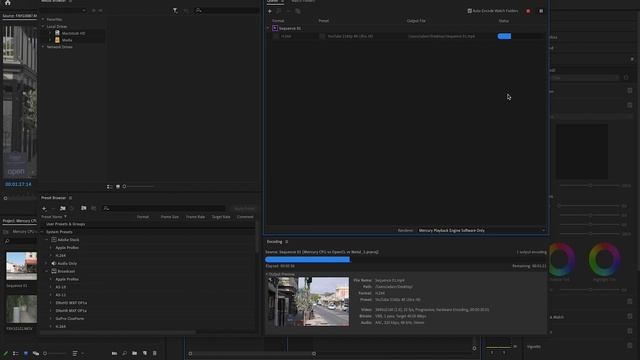640x360 pixels.
Task: Sort by Preset Name column header
Action: (53, 217)
